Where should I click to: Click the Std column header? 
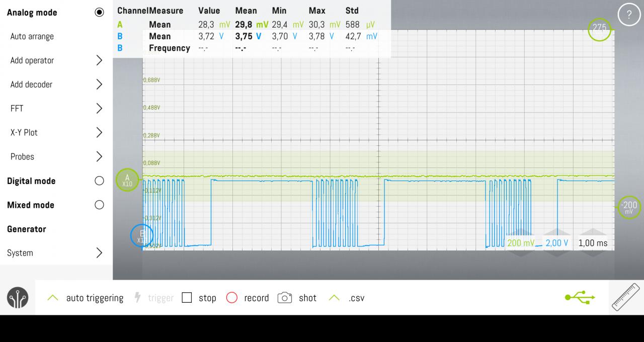point(352,11)
